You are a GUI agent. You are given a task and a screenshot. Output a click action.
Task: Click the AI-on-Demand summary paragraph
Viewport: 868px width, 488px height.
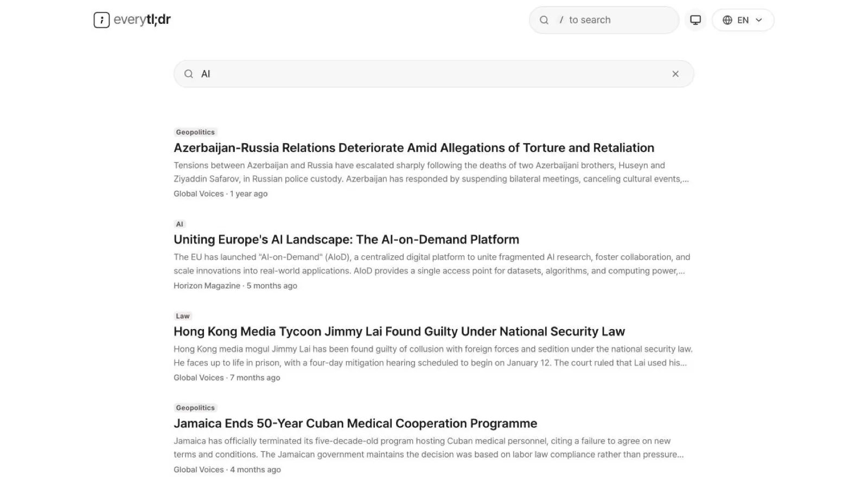click(432, 264)
